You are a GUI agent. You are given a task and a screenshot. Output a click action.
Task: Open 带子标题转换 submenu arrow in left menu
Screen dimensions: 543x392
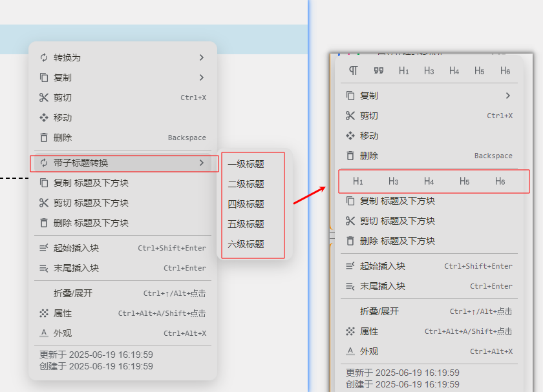(202, 163)
